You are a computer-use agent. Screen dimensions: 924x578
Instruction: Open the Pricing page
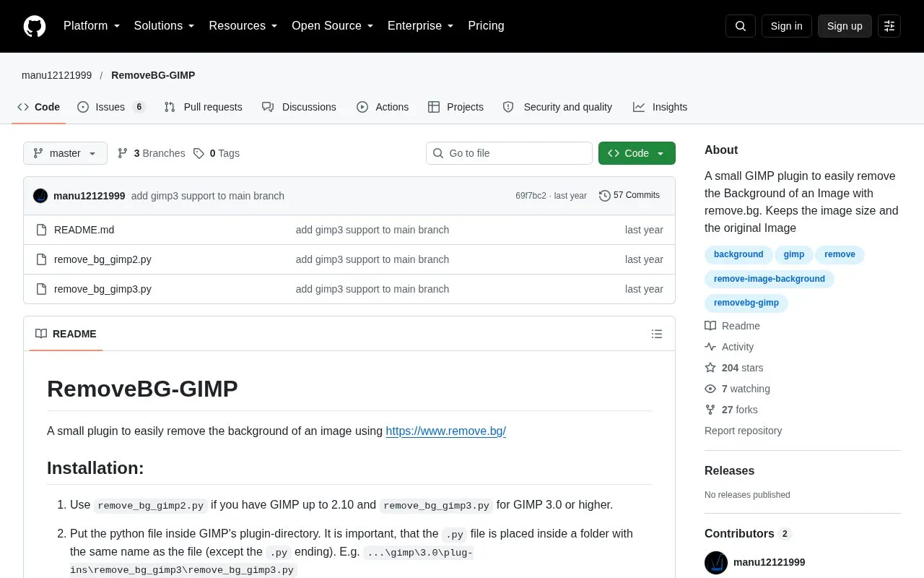pyautogui.click(x=486, y=26)
